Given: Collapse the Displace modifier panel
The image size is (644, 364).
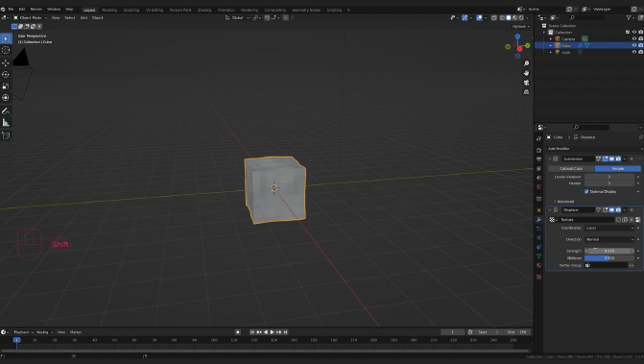Looking at the screenshot, I should pos(550,210).
